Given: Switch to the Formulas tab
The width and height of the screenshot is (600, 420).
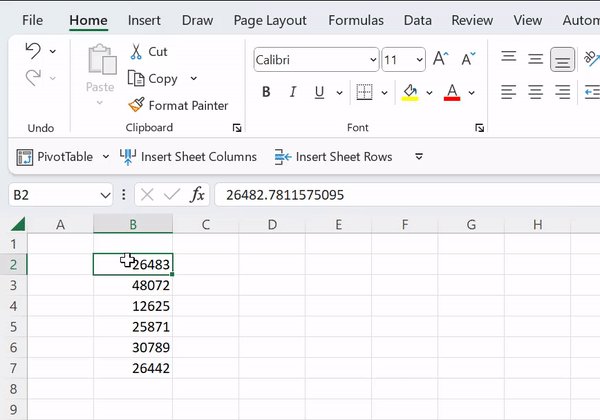Looking at the screenshot, I should 356,20.
